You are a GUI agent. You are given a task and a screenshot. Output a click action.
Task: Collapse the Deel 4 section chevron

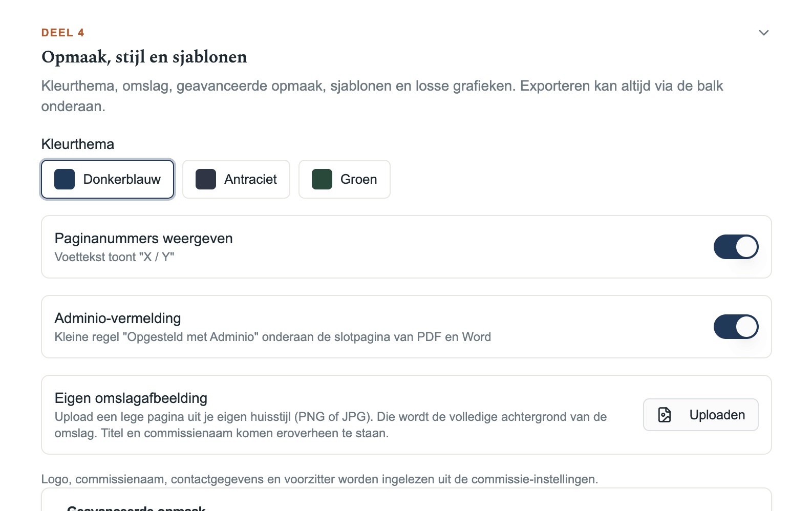pos(763,33)
